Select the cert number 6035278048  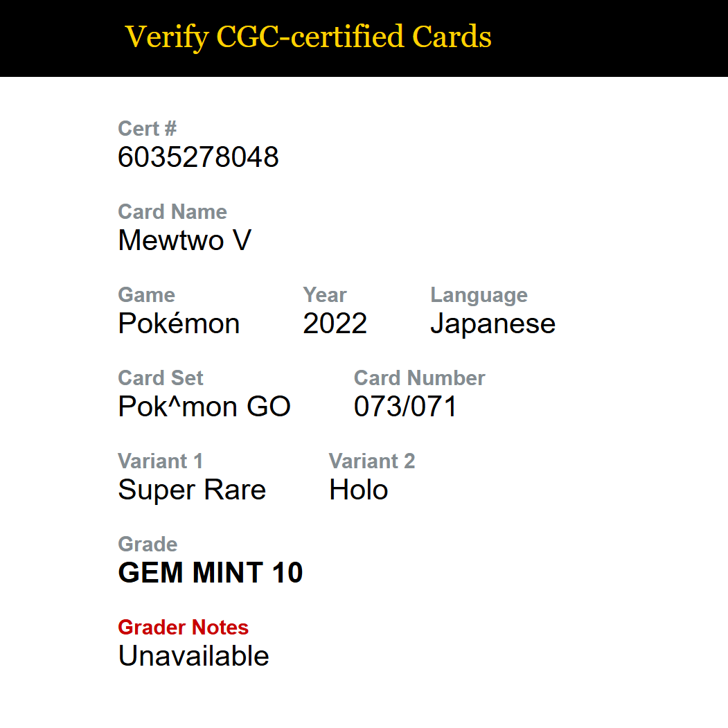coord(198,157)
